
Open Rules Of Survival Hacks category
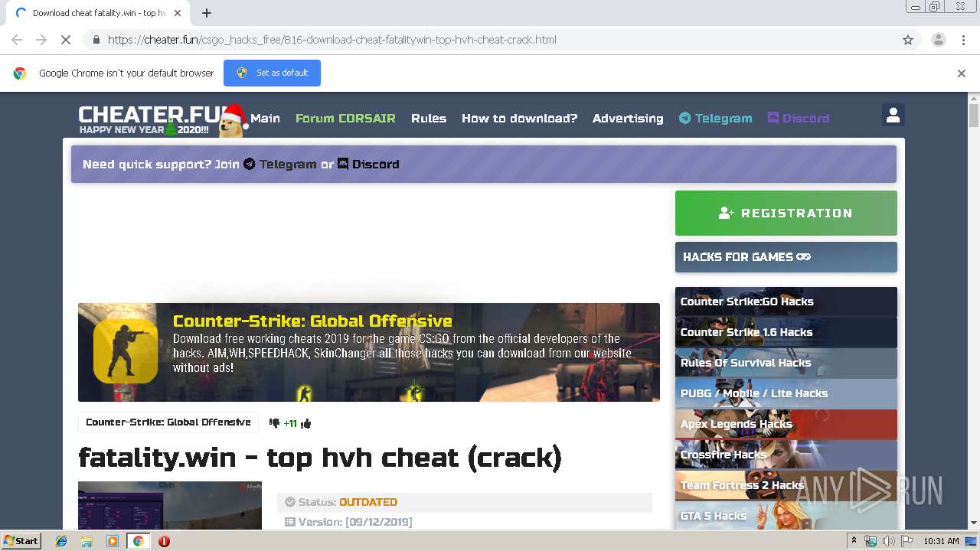[786, 363]
